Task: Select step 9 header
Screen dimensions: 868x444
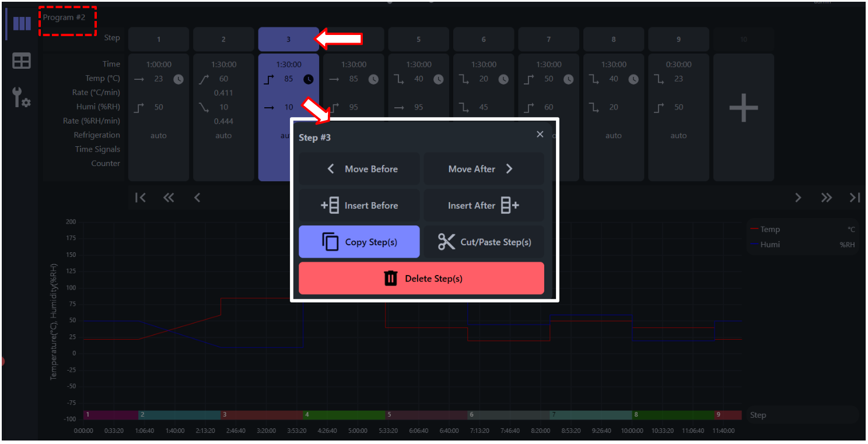Action: (x=678, y=39)
